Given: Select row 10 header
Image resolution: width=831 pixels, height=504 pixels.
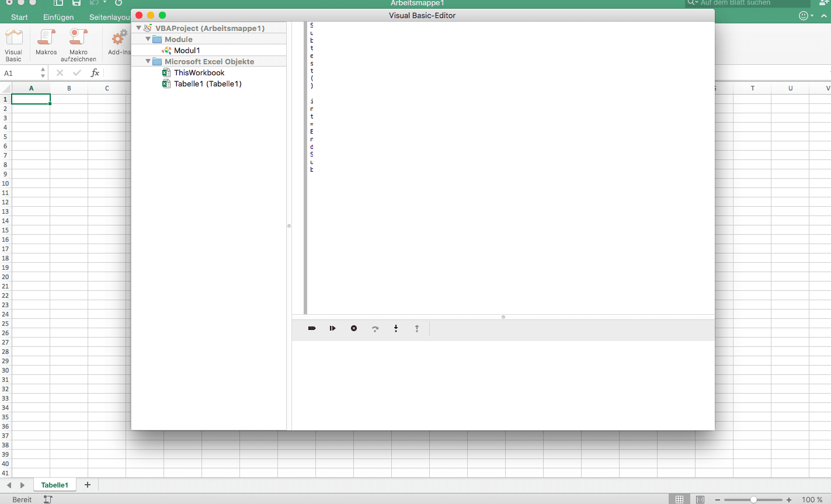Looking at the screenshot, I should click(x=5, y=183).
